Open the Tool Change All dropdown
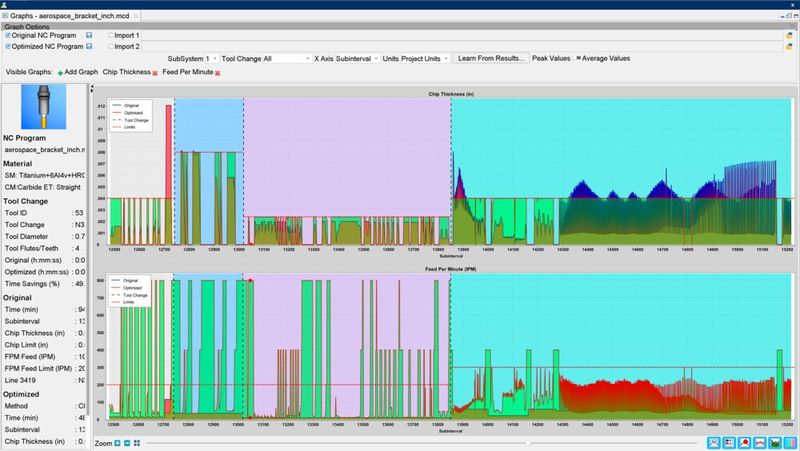 point(286,59)
